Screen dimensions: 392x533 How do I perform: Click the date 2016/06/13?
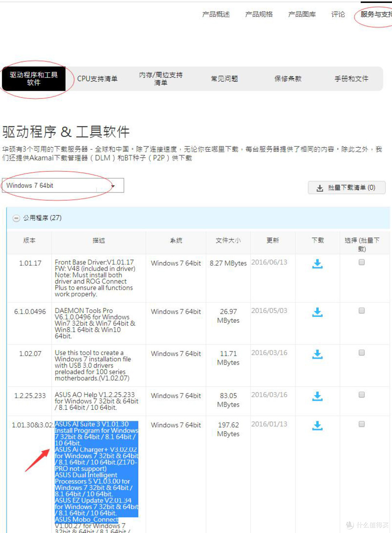(269, 262)
